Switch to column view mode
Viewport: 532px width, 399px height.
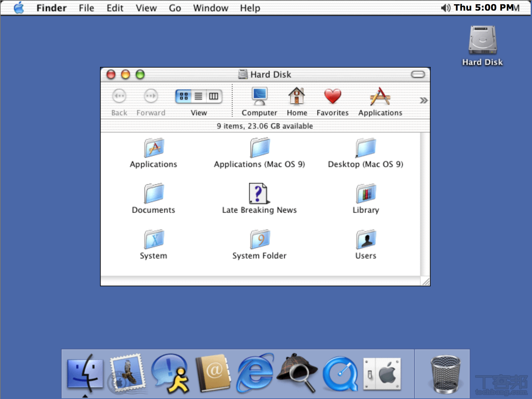coord(213,96)
